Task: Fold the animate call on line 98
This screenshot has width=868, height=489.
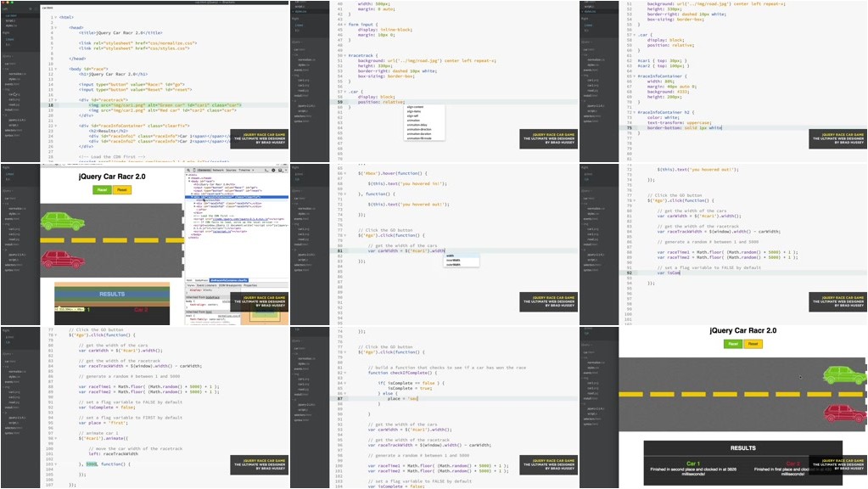Action: [55, 439]
